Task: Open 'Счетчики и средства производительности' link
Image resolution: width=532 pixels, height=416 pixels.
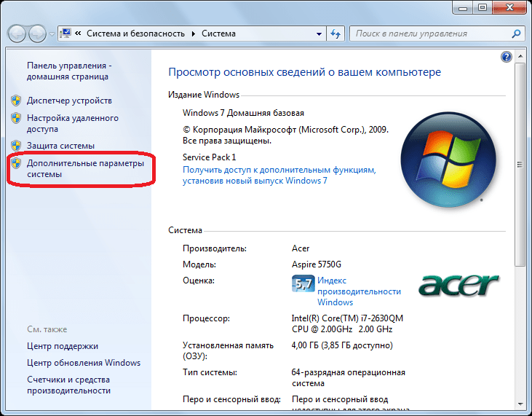Action: click(68, 385)
